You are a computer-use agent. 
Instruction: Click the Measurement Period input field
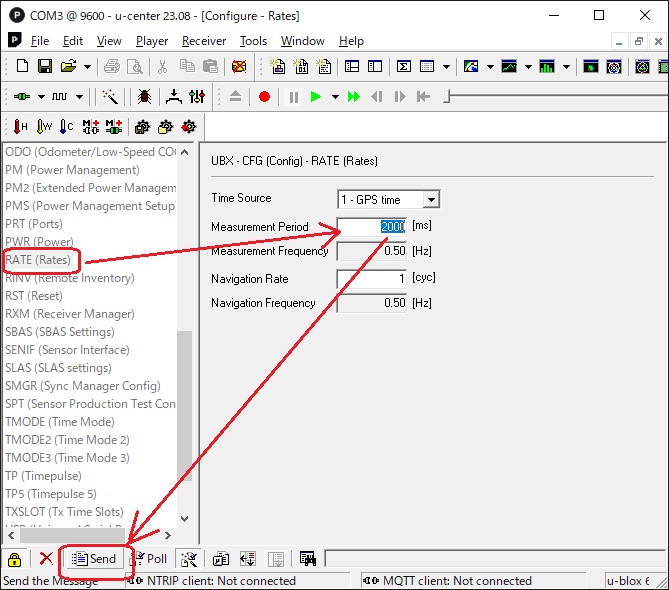point(372,227)
